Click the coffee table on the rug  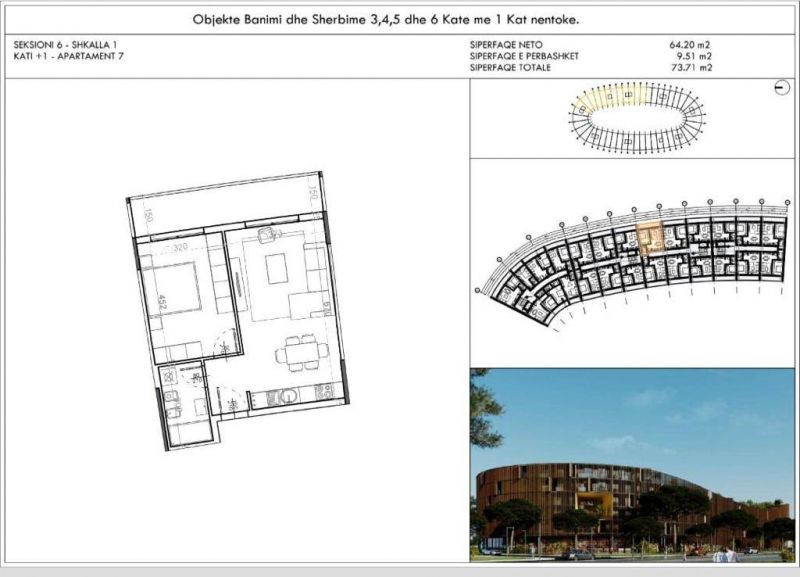(275, 267)
